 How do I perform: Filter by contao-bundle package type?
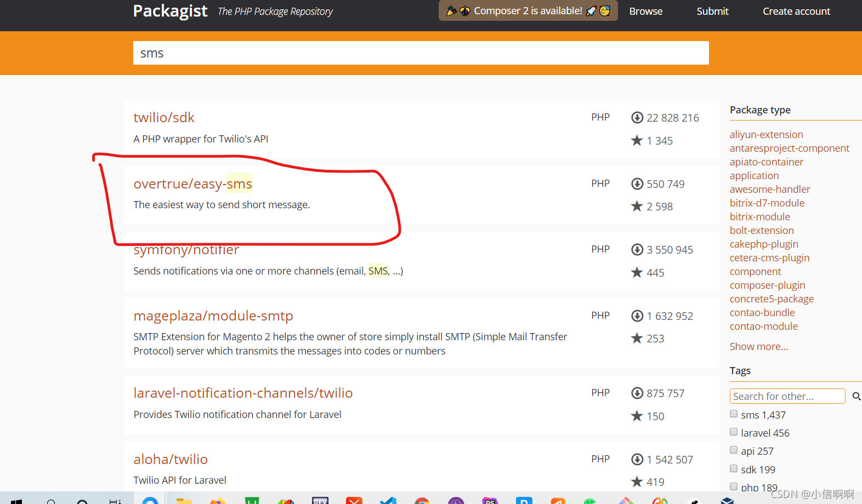(x=762, y=313)
